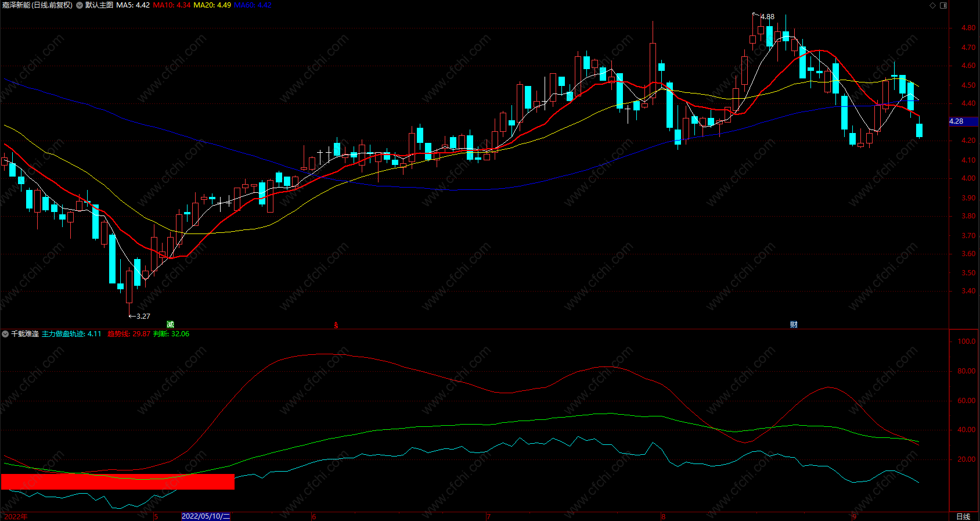Click the 4.80 price axis label
The image size is (980, 521).
coord(968,28)
